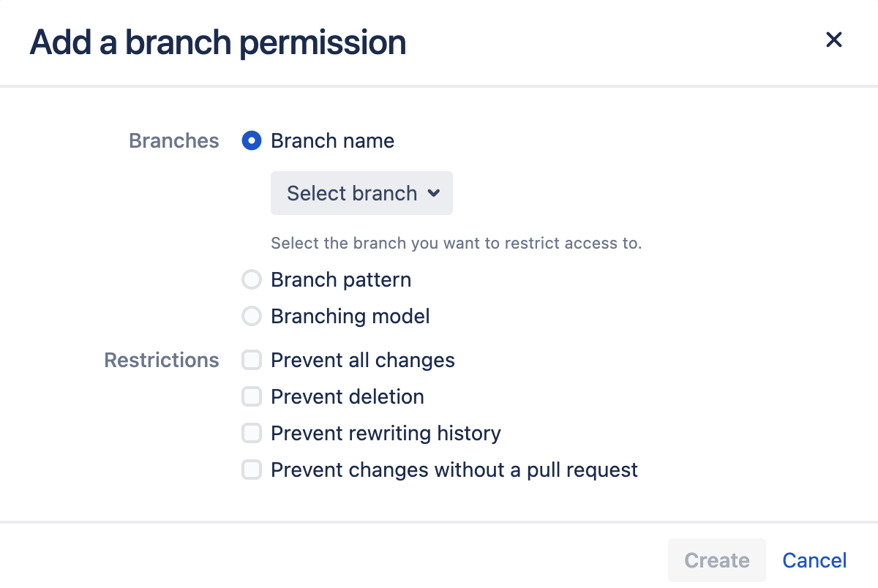Screen dimensions: 878x588
Task: Click the 'Prevent rewriting history' label text
Action: (x=386, y=433)
